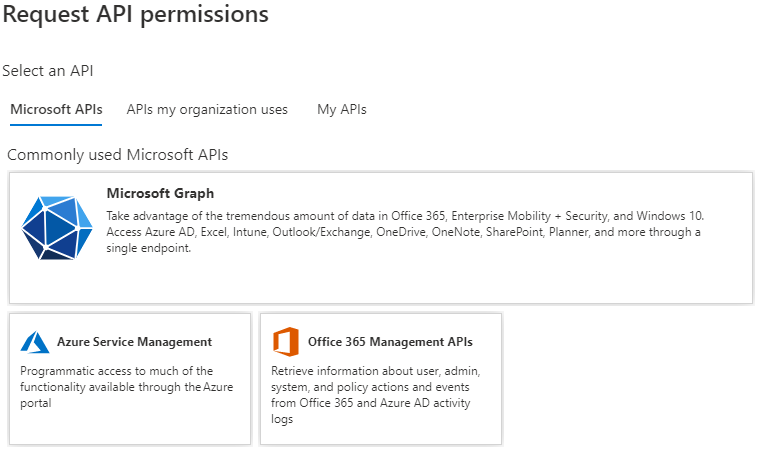Click the Select an API label
The image size is (765, 461).
pyautogui.click(x=55, y=71)
